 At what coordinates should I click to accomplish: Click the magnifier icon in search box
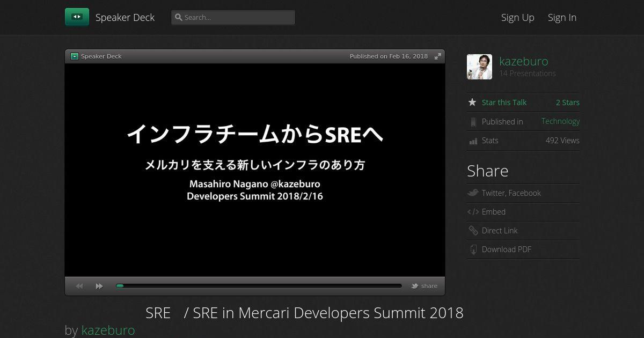pyautogui.click(x=179, y=17)
